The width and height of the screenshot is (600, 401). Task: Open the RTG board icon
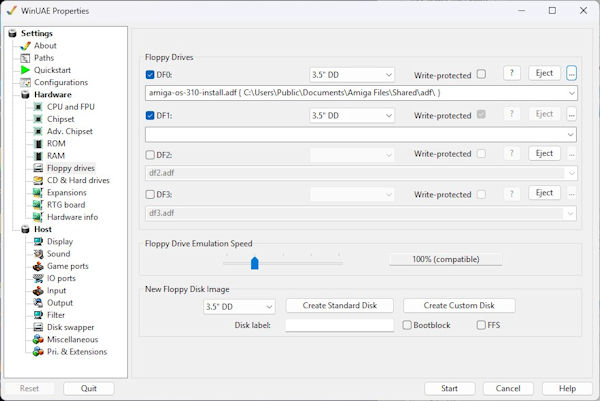pyautogui.click(x=38, y=205)
